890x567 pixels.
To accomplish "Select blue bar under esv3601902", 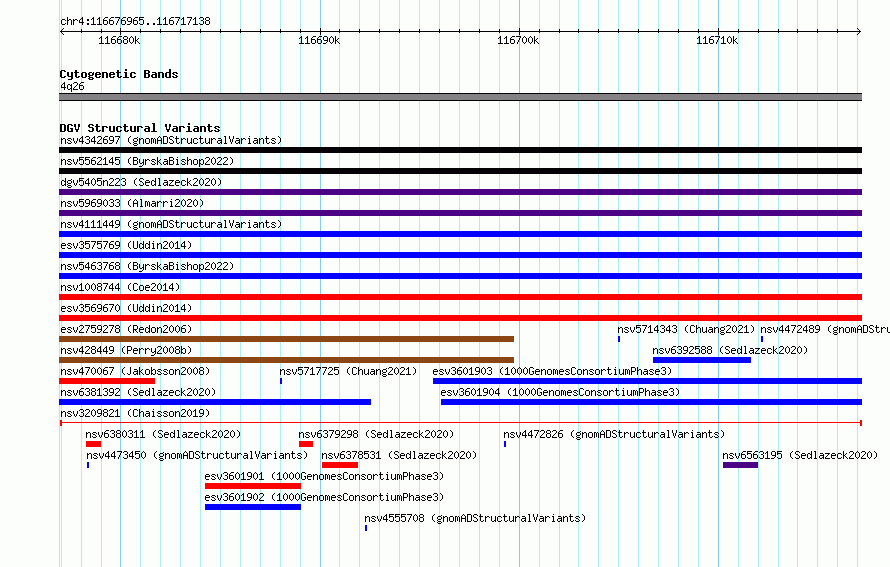I will click(x=253, y=507).
